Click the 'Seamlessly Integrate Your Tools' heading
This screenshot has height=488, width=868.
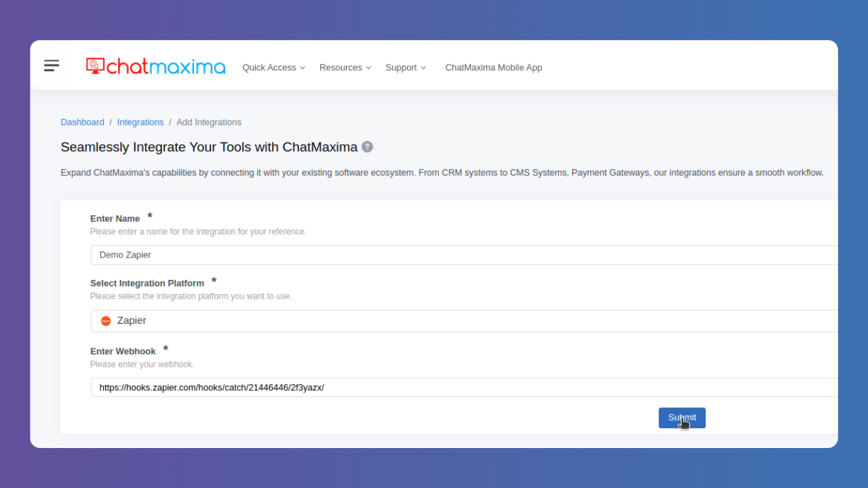click(209, 147)
